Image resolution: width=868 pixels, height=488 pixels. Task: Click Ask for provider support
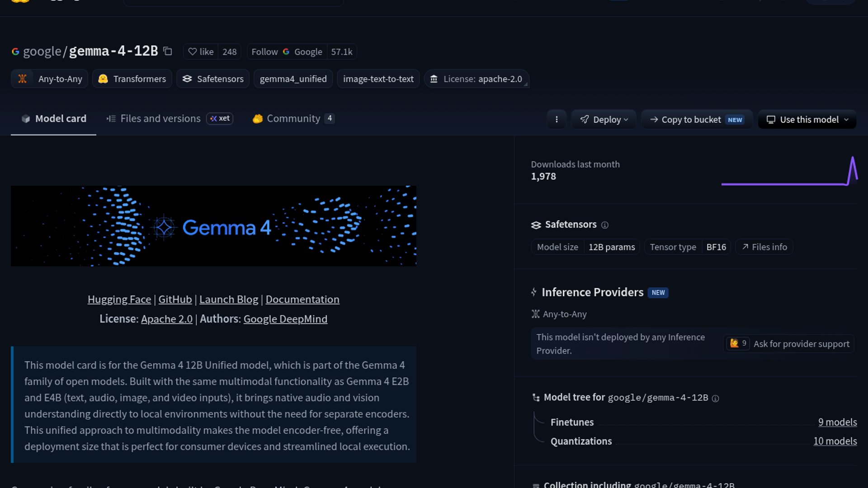point(788,344)
